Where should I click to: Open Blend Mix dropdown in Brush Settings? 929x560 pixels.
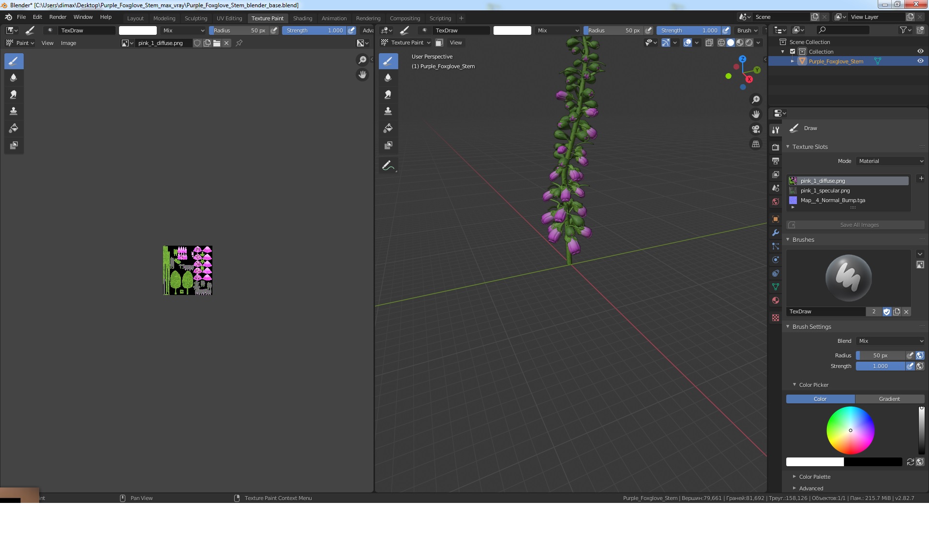pos(890,341)
